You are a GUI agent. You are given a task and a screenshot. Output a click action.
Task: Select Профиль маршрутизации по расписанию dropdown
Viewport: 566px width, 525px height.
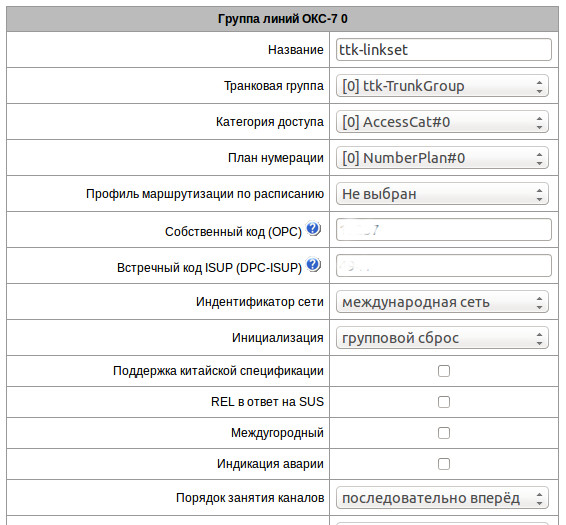442,194
